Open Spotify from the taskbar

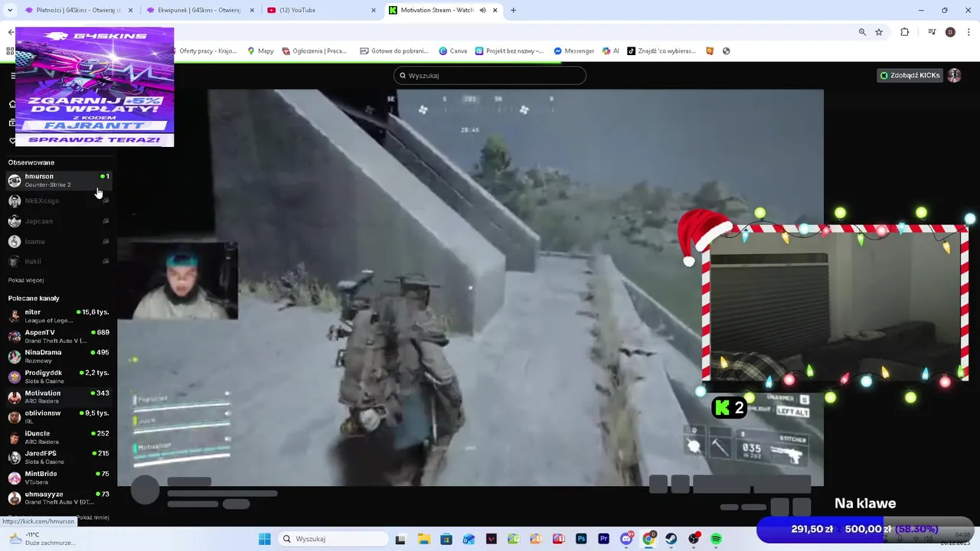coord(716,539)
